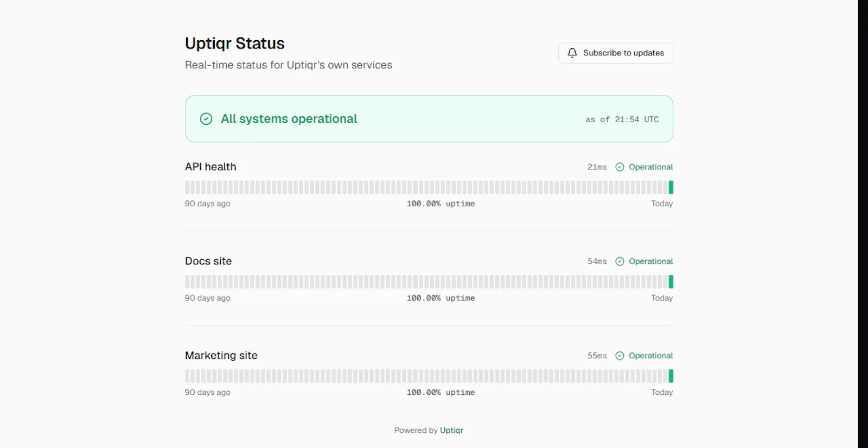Viewport: 868px width, 448px height.
Task: Click 90 days ago under API health
Action: click(207, 204)
